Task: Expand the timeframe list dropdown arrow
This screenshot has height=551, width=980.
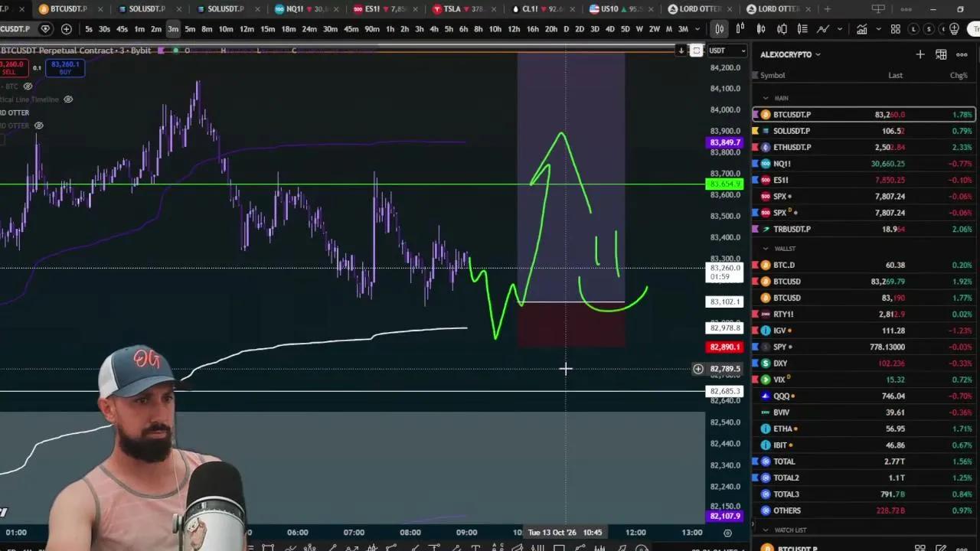Action: (697, 29)
